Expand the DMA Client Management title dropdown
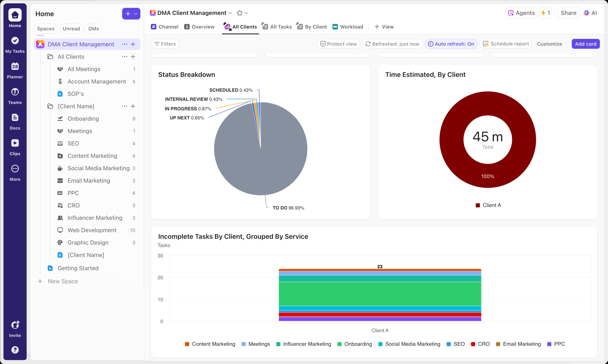This screenshot has height=364, width=608. click(230, 13)
